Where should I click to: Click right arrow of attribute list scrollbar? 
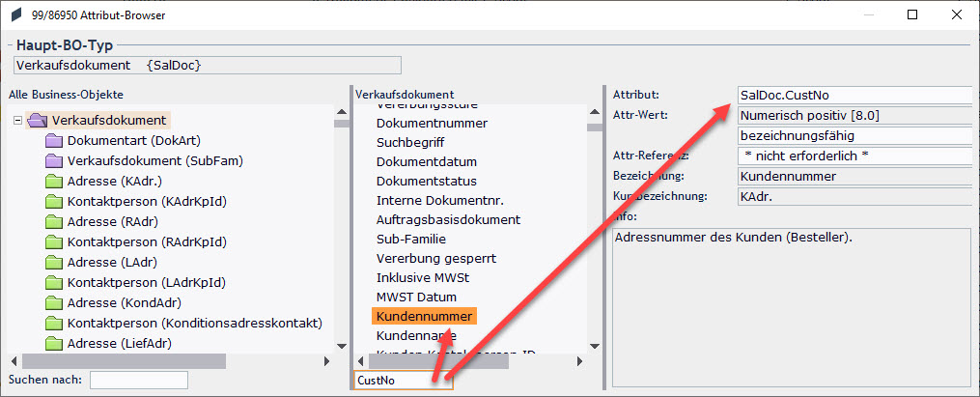(x=580, y=361)
